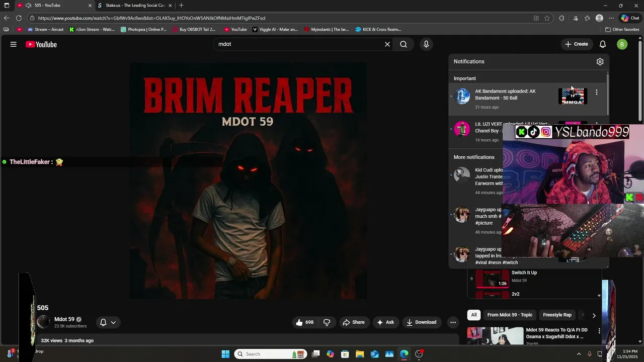Like the video with 698 likes

[x=305, y=322]
